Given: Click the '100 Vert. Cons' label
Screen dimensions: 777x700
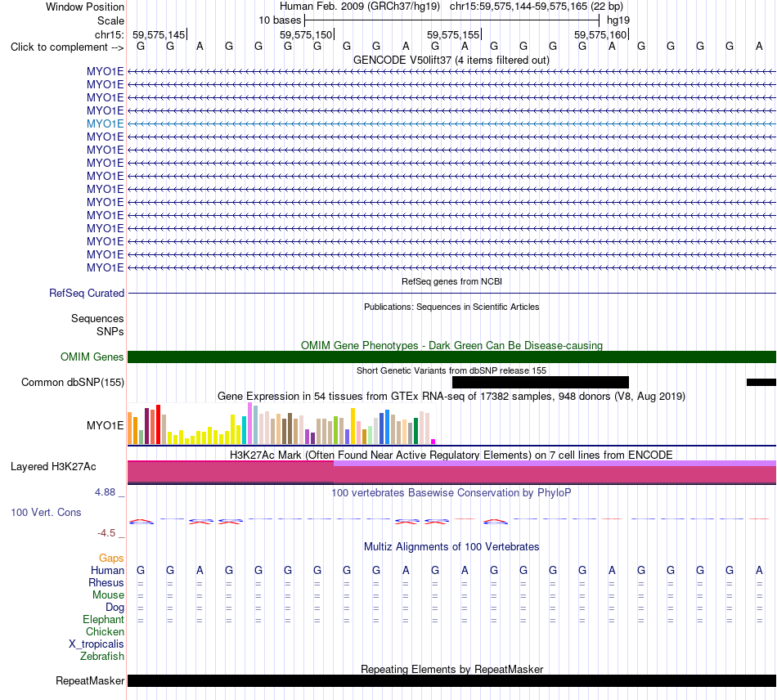Looking at the screenshot, I should (x=46, y=512).
